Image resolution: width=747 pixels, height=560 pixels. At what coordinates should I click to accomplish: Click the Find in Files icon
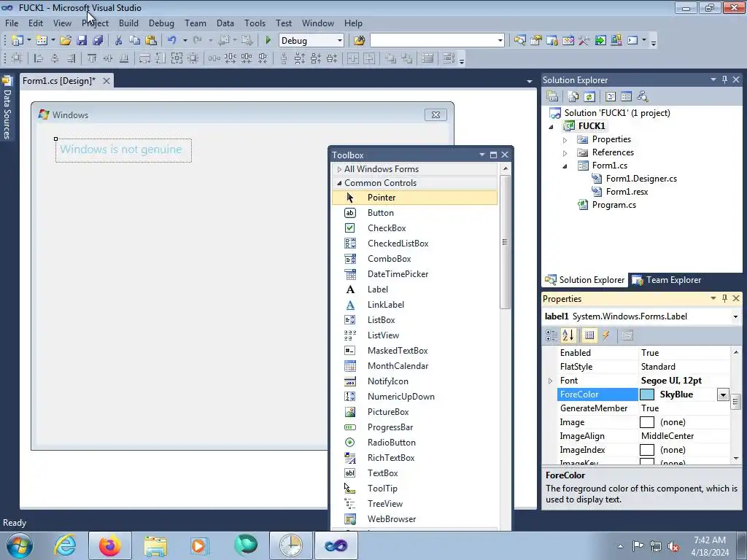tap(359, 41)
